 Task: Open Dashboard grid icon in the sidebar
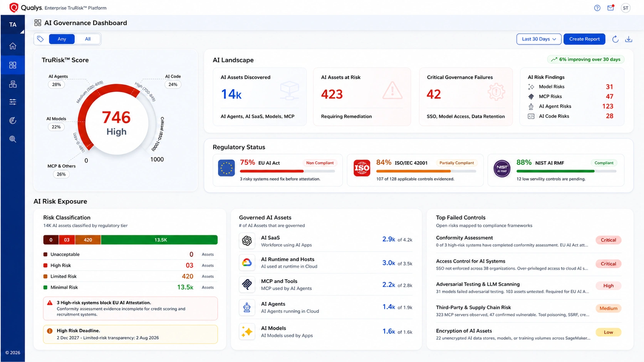13,65
